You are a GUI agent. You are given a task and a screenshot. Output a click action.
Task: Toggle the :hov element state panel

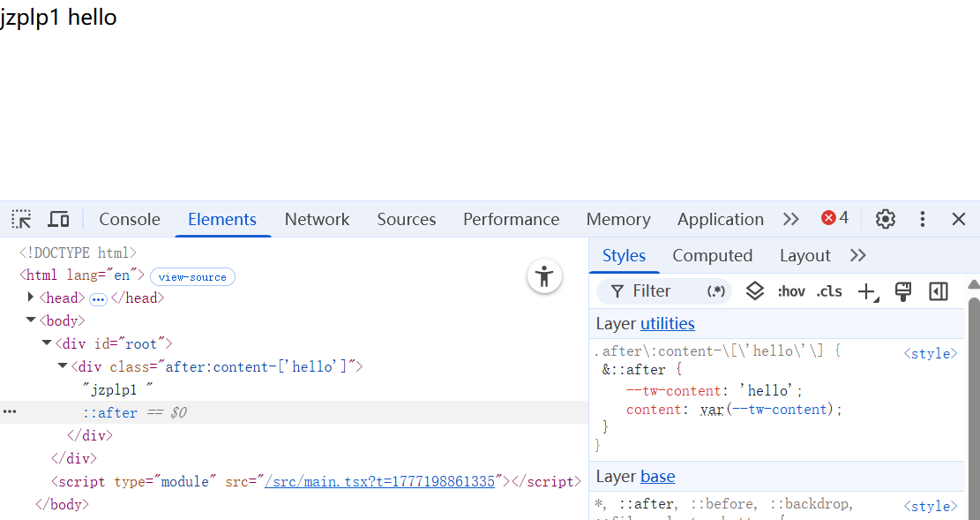[x=790, y=291]
